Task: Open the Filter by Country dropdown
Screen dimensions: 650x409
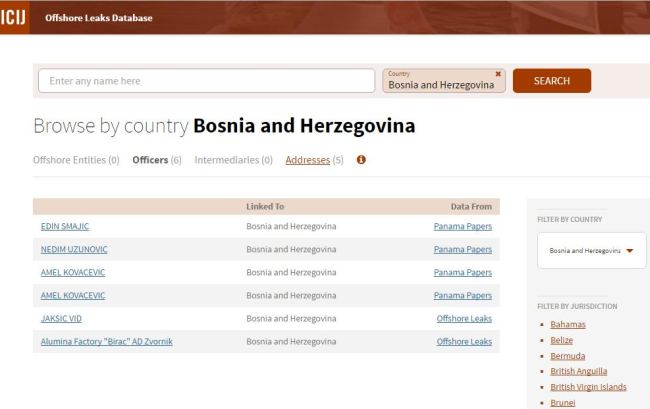Action: (x=592, y=250)
